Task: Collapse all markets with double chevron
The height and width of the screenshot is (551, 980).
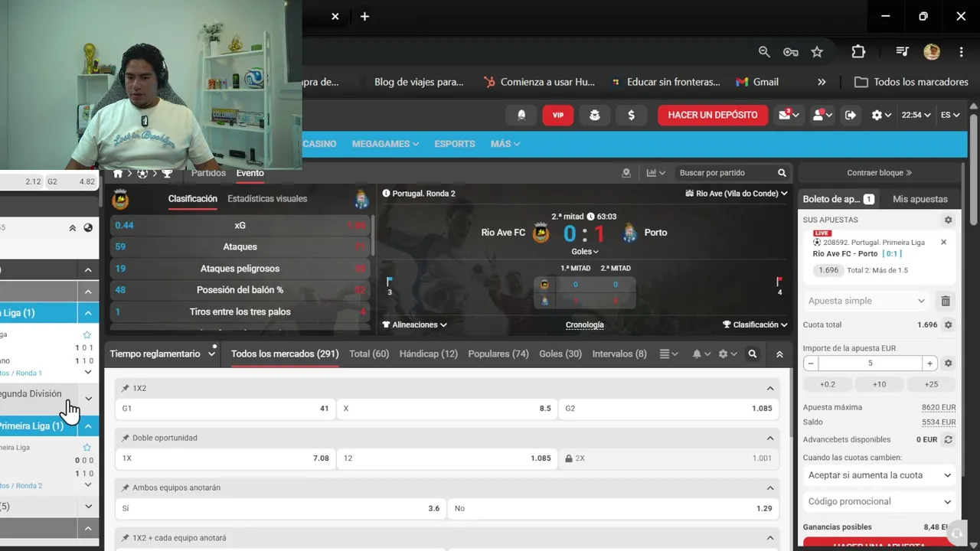Action: [x=779, y=354]
